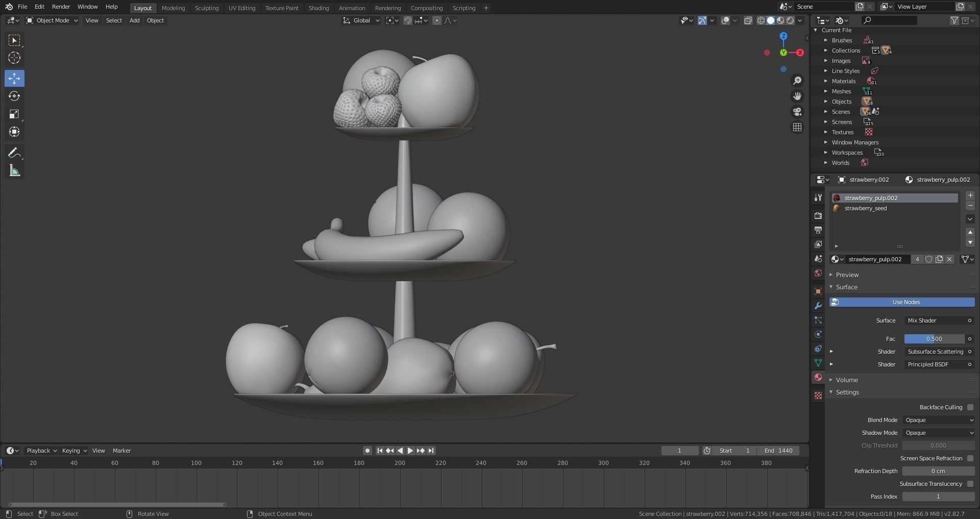Click the Refraction Depth 0 cm field
The width and height of the screenshot is (980, 519).
[938, 471]
